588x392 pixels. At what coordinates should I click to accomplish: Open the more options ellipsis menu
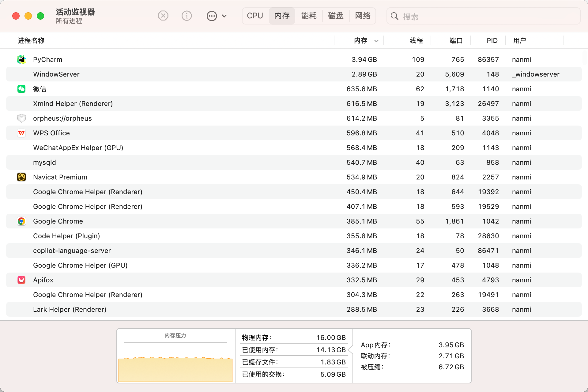(217, 16)
